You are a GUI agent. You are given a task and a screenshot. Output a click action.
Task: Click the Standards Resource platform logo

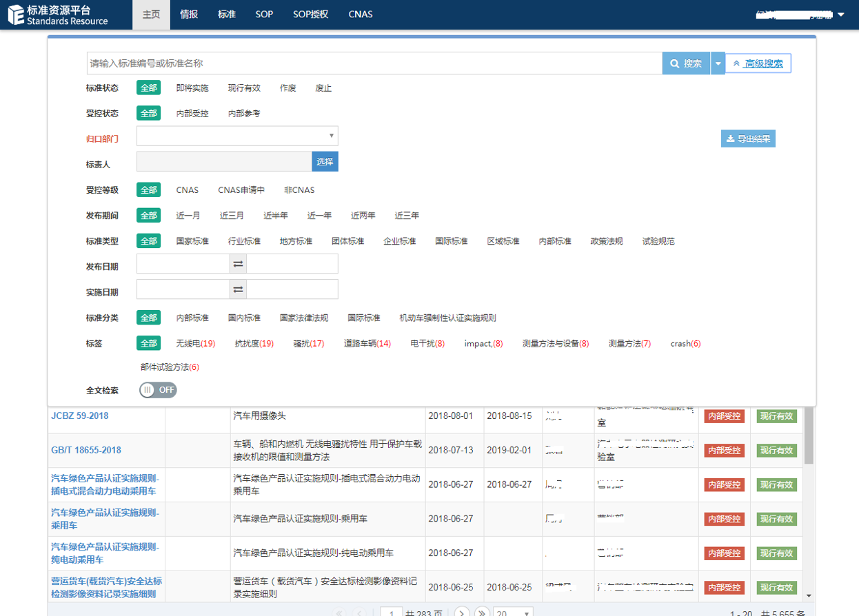[58, 14]
